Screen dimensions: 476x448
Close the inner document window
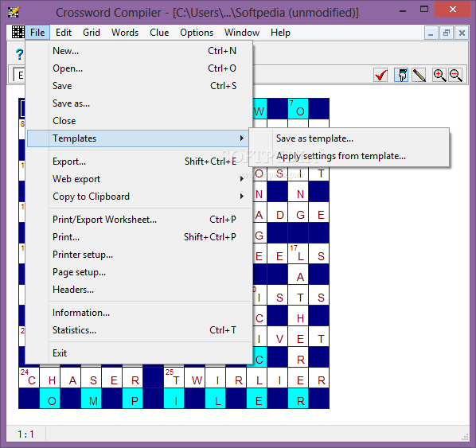(462, 33)
